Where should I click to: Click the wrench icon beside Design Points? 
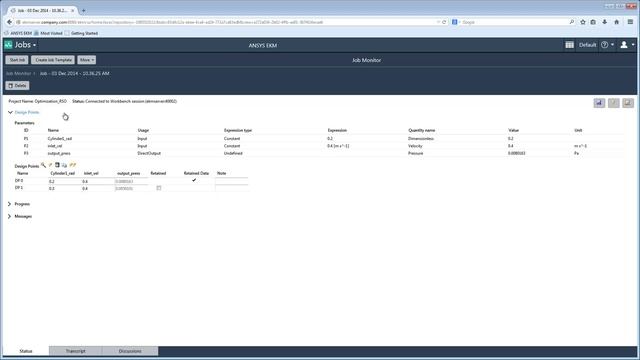[x=43, y=165]
